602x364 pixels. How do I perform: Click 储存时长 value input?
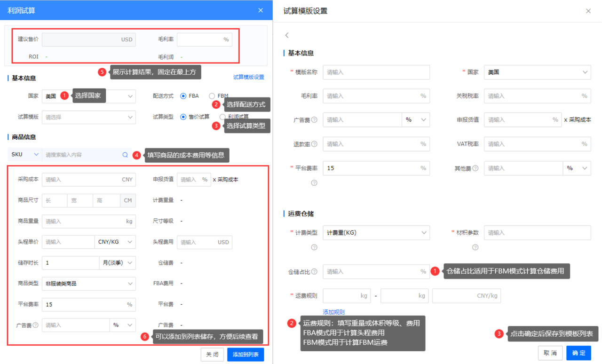[71, 263]
